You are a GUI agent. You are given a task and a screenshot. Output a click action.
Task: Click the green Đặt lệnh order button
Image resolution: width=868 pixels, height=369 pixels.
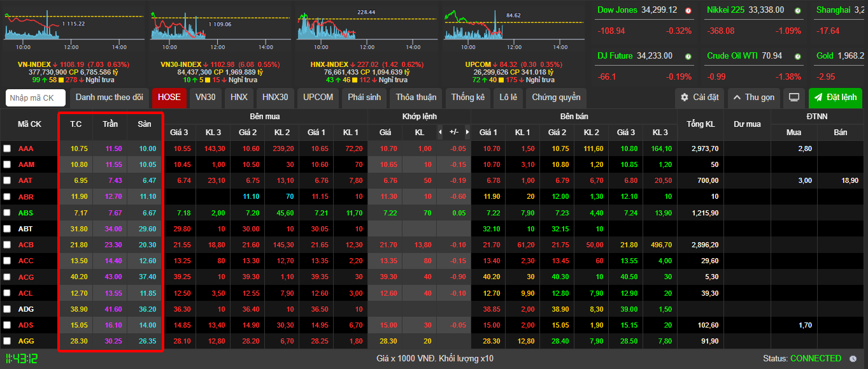tap(836, 98)
